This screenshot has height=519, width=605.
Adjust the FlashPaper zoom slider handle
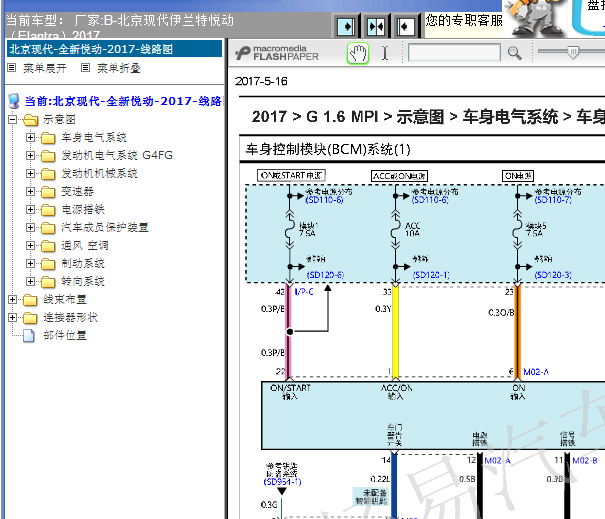pyautogui.click(x=573, y=52)
